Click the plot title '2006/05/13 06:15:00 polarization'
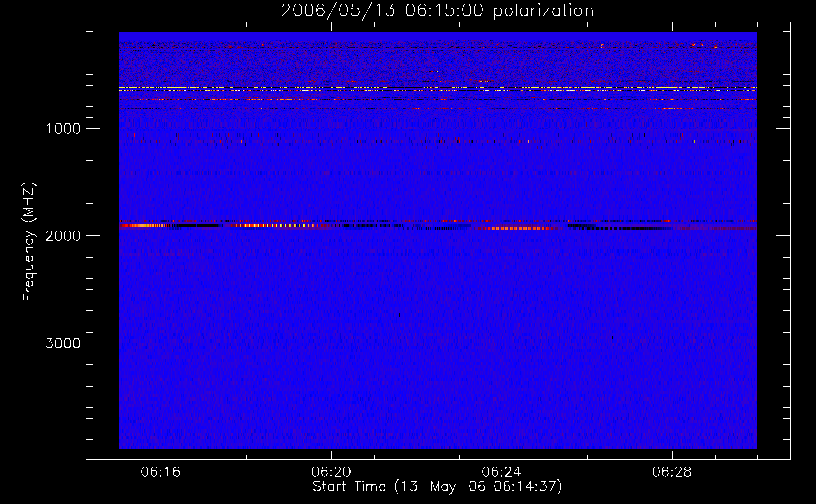This screenshot has height=504, width=816. click(x=437, y=11)
